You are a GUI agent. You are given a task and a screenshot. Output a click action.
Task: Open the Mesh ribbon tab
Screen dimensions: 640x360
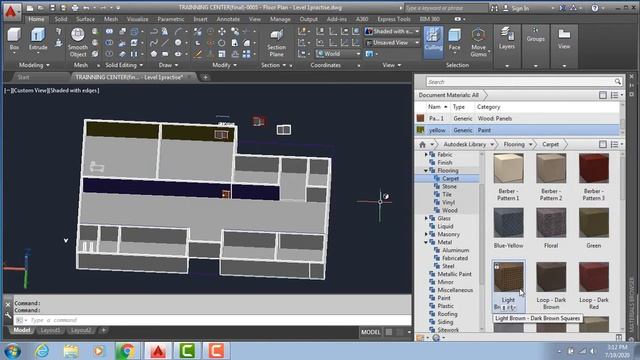pyautogui.click(x=111, y=19)
